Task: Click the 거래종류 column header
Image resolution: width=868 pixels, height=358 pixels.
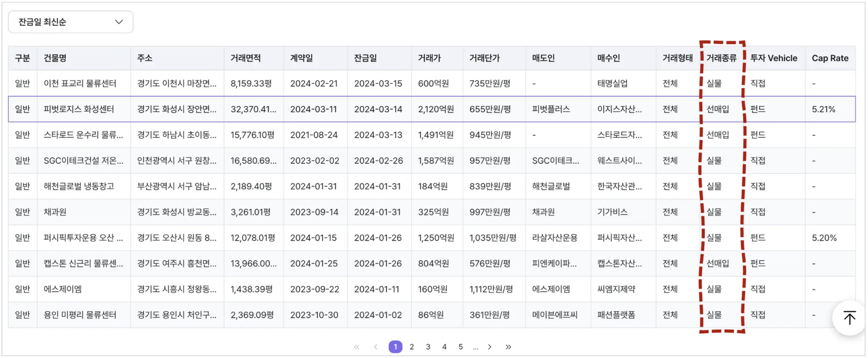Action: click(x=722, y=58)
